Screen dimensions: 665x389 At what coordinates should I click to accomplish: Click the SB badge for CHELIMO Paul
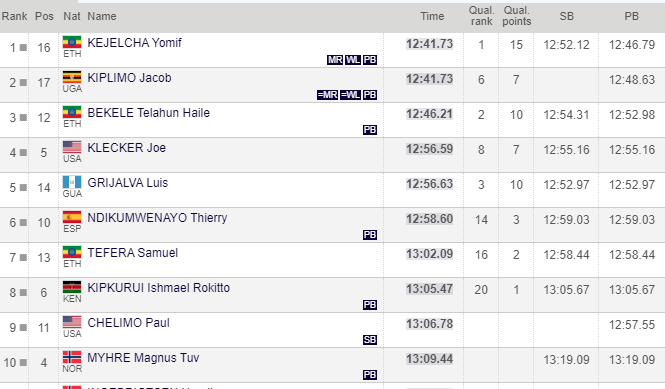370,340
